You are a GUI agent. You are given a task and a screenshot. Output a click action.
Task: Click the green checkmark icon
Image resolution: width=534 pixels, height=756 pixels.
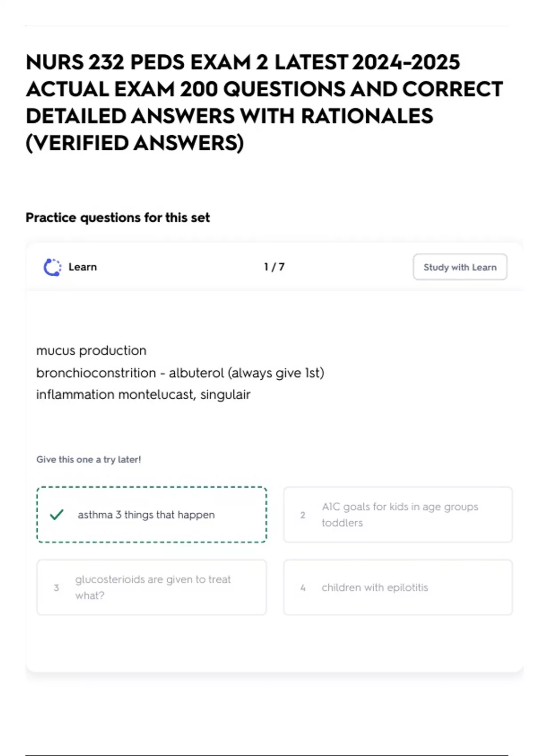(x=57, y=515)
